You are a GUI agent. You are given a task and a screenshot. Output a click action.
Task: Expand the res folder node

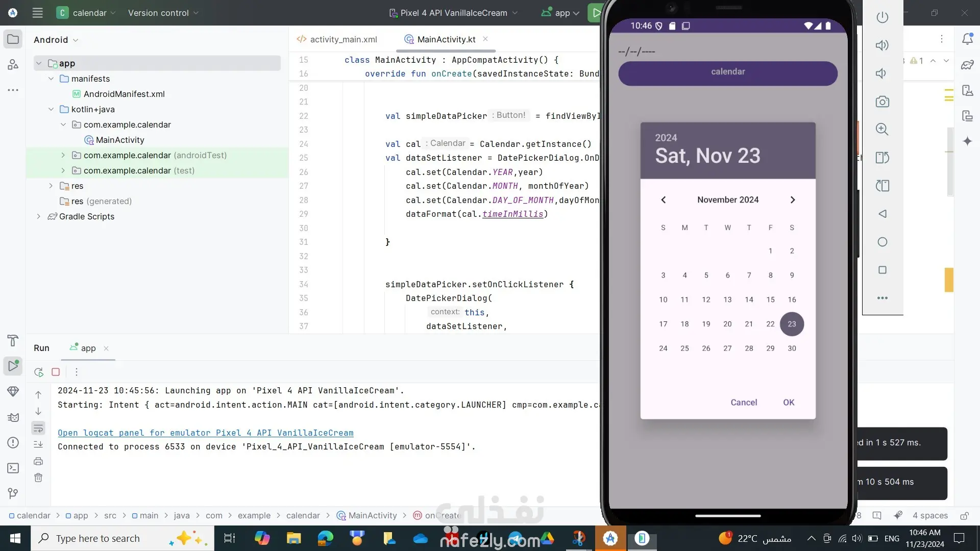[x=51, y=186]
